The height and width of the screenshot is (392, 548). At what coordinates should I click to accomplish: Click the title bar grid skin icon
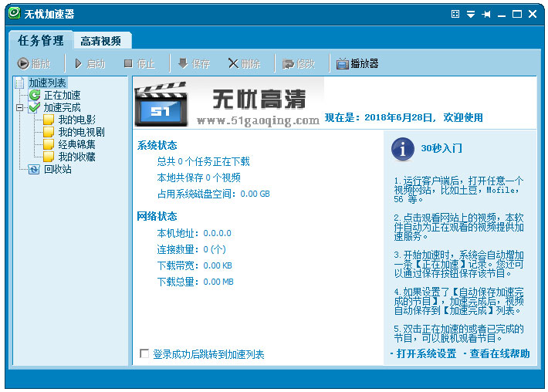[x=455, y=14]
